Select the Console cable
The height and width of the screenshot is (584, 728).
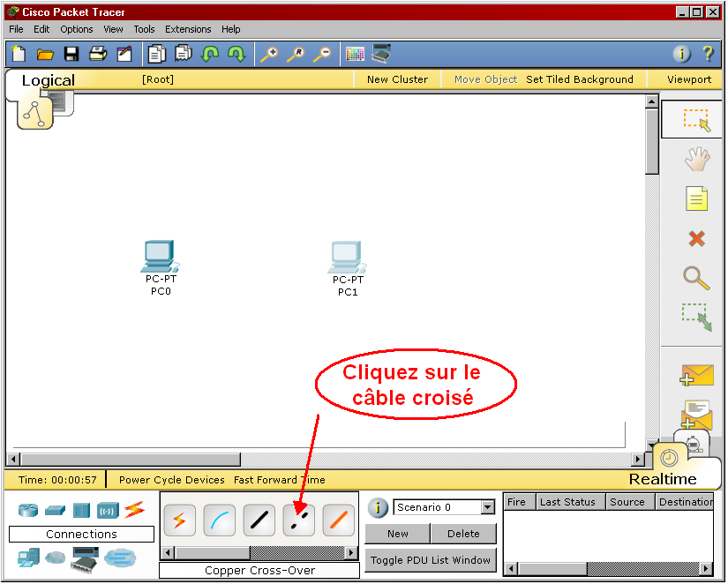click(x=219, y=520)
